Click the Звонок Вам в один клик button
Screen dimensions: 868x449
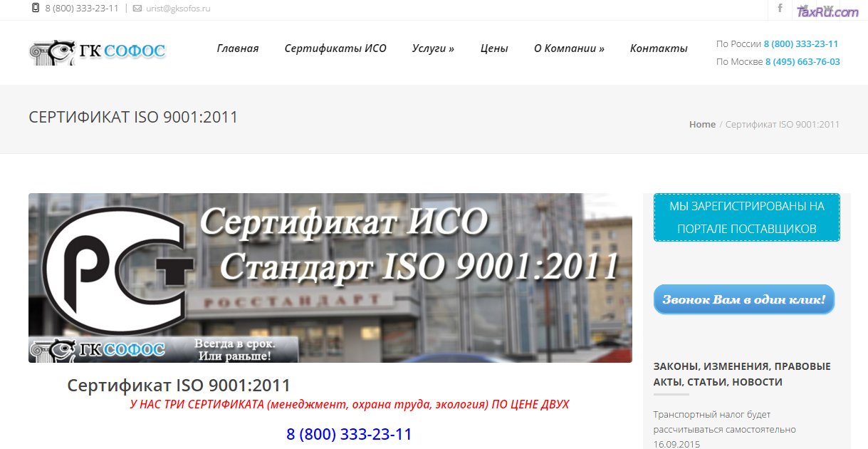pyautogui.click(x=743, y=299)
